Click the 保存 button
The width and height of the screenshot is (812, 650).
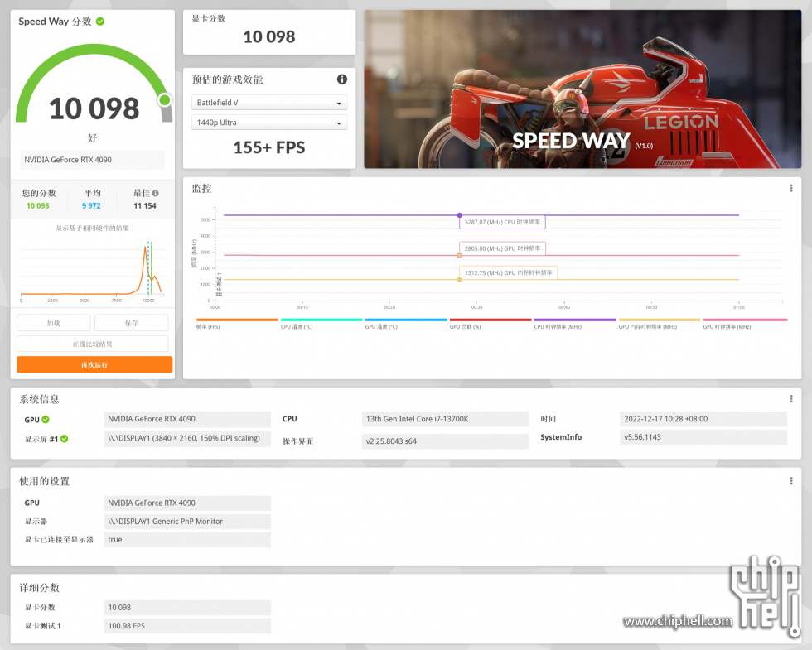pyautogui.click(x=132, y=323)
